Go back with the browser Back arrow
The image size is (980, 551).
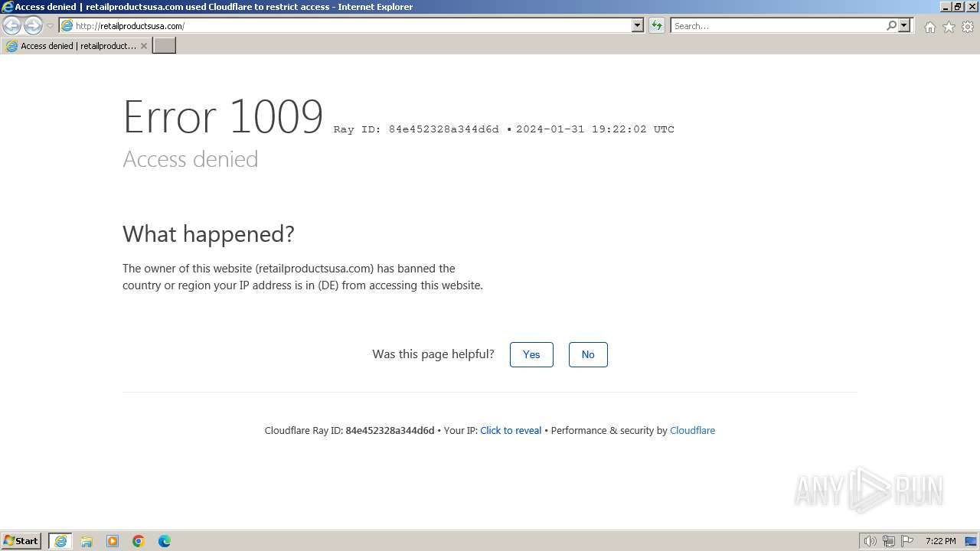(x=12, y=26)
